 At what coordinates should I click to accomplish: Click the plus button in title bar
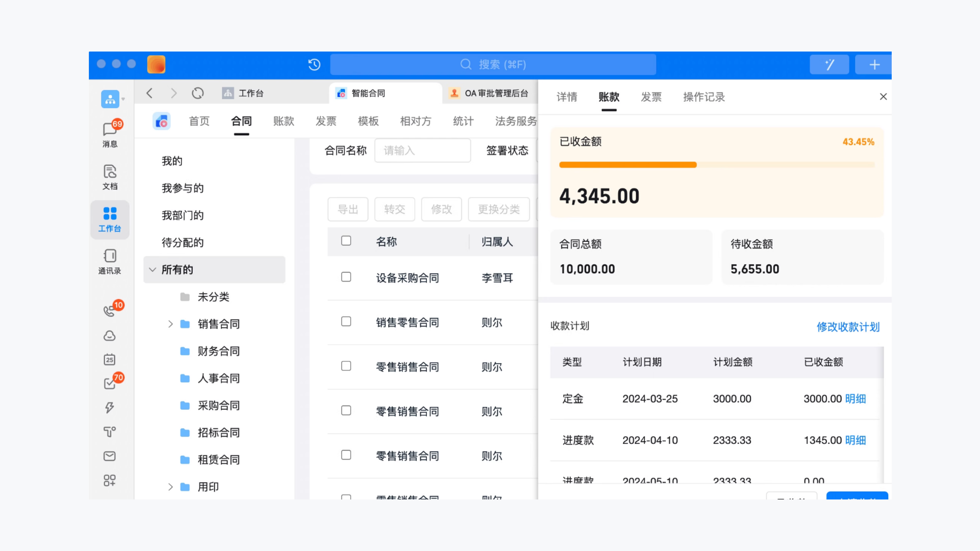click(x=874, y=64)
